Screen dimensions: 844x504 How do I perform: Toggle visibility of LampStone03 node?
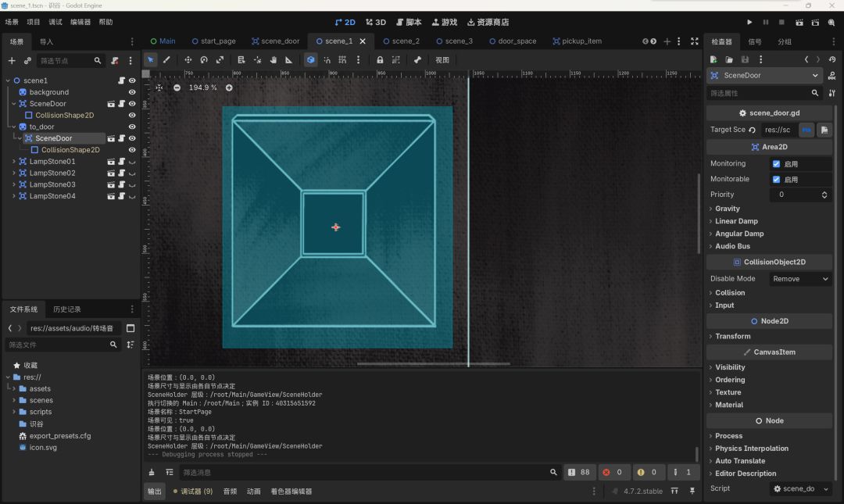coord(132,184)
